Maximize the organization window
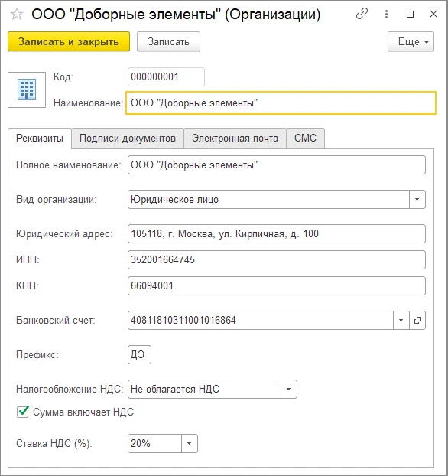This screenshot has height=476, width=448. click(410, 14)
